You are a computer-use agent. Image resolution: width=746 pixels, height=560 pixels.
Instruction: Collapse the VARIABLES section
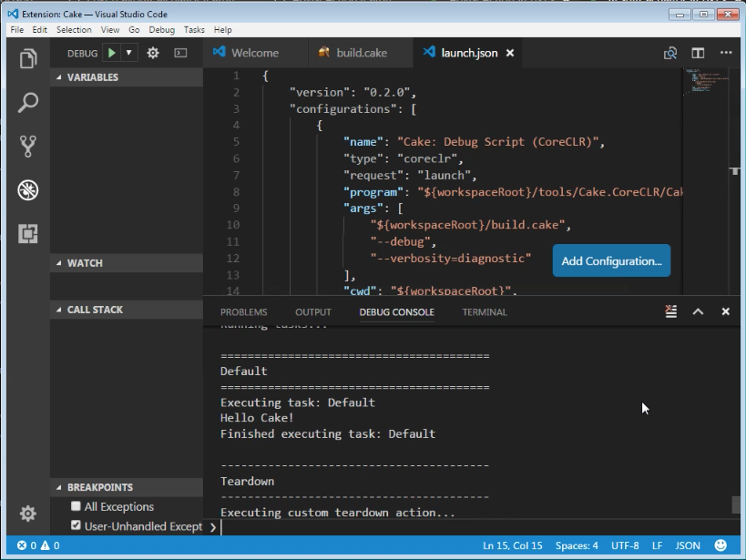(127, 77)
